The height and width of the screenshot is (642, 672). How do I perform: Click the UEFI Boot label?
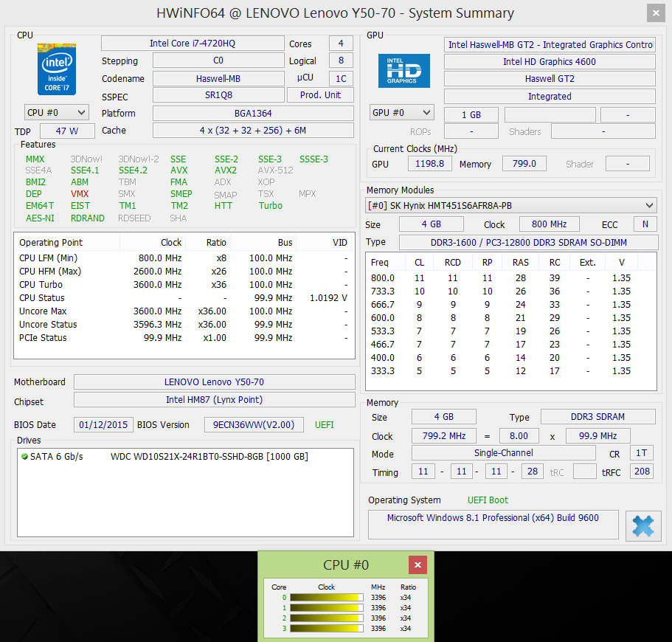[488, 500]
